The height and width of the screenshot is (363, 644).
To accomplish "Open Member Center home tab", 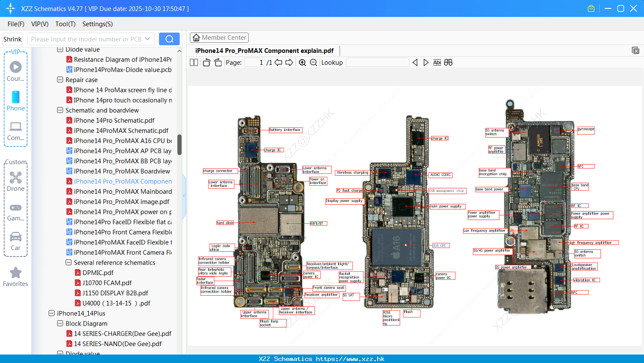I will [x=219, y=38].
